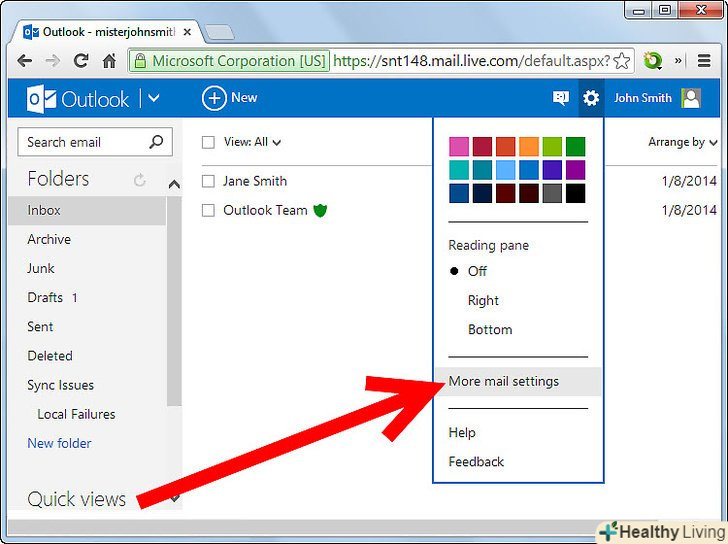The image size is (728, 544).
Task: Open Help from the settings menu
Action: pyautogui.click(x=462, y=433)
